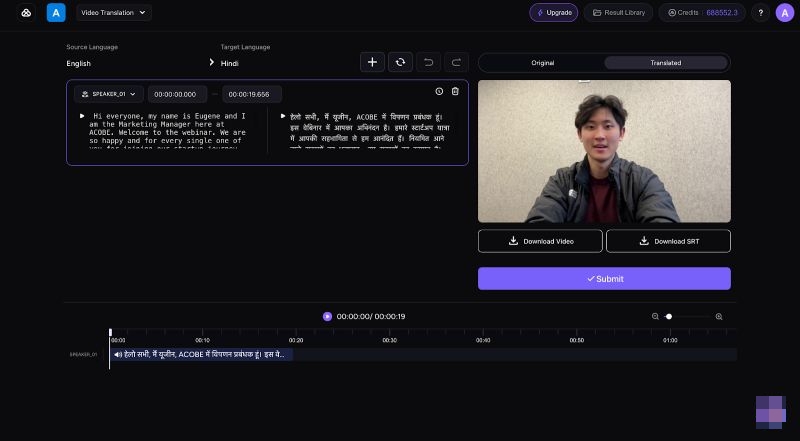Click the clock icon on the segment
Screen dimensions: 800x441
pyautogui.click(x=439, y=91)
